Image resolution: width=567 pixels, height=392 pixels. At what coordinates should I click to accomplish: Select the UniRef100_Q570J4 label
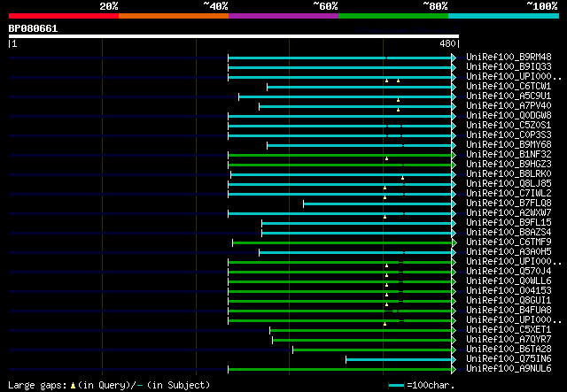click(509, 272)
